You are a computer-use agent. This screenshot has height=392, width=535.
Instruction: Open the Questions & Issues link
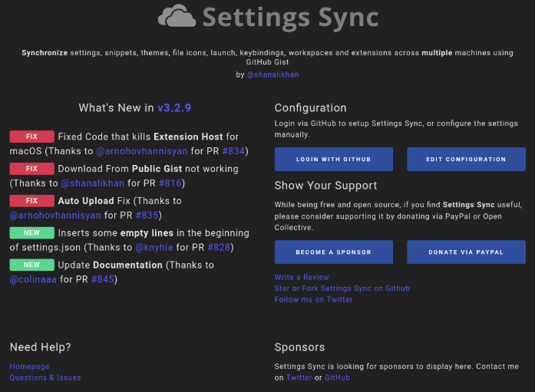click(x=45, y=377)
